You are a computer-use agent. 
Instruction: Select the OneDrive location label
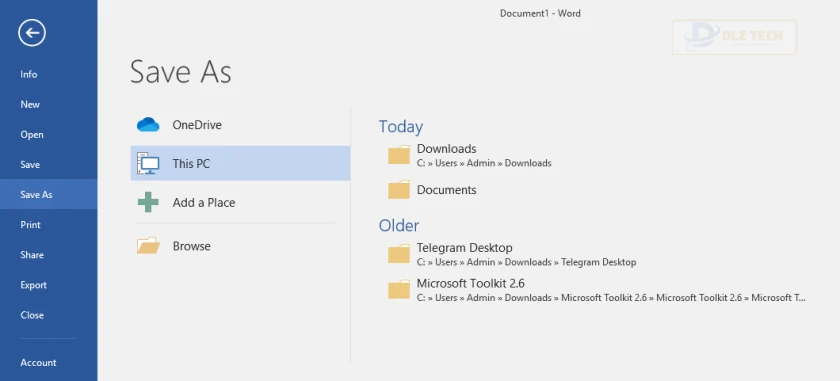click(x=197, y=125)
